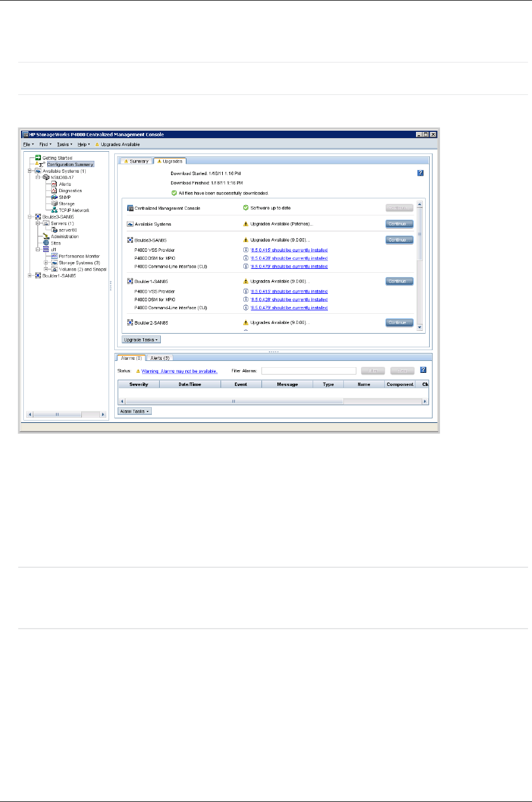Collapse NSM260-17 tree node
The width and height of the screenshot is (532, 802).
tap(38, 177)
